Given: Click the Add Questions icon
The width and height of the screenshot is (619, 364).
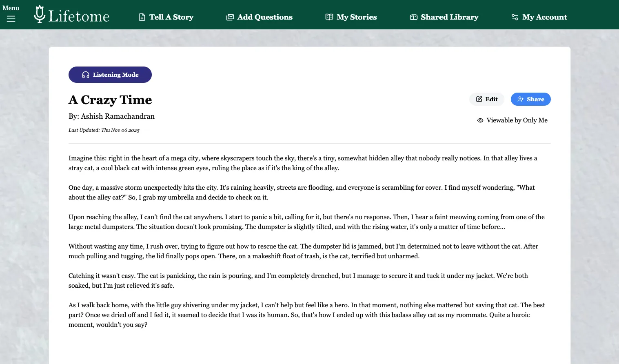Looking at the screenshot, I should pyautogui.click(x=230, y=17).
